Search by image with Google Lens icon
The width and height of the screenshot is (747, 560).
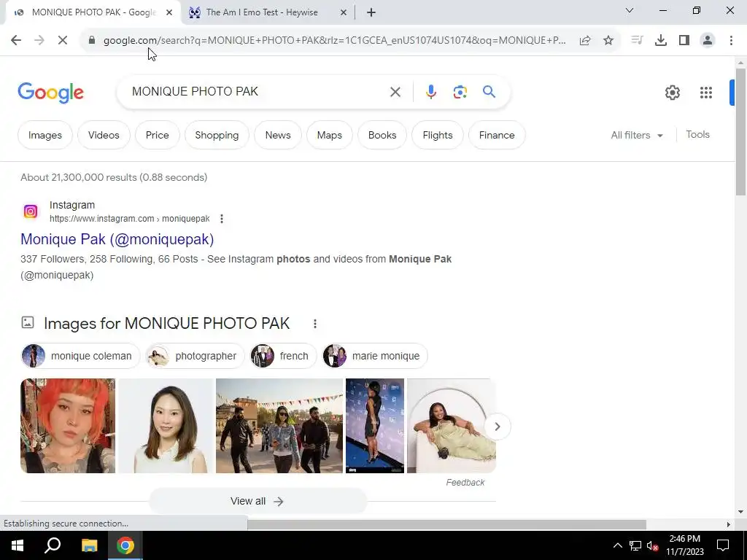pyautogui.click(x=460, y=92)
